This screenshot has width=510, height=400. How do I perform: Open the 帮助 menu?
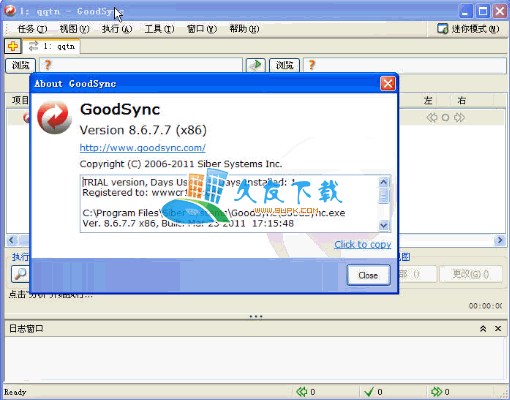tap(244, 29)
